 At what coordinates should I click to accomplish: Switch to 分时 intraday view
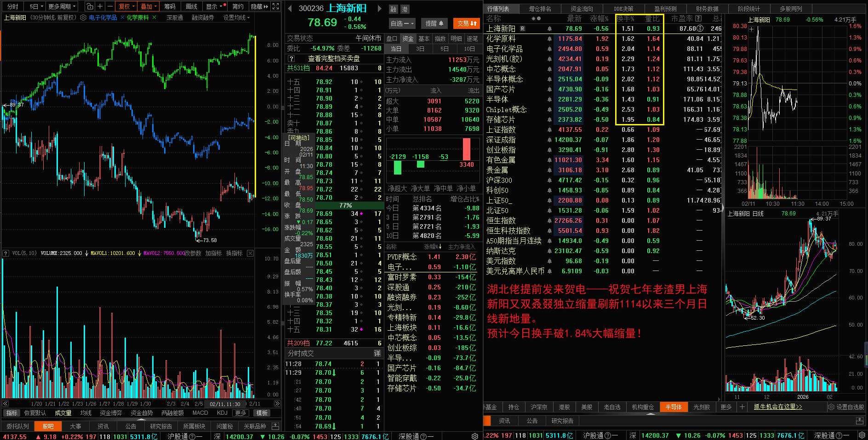click(x=12, y=6)
